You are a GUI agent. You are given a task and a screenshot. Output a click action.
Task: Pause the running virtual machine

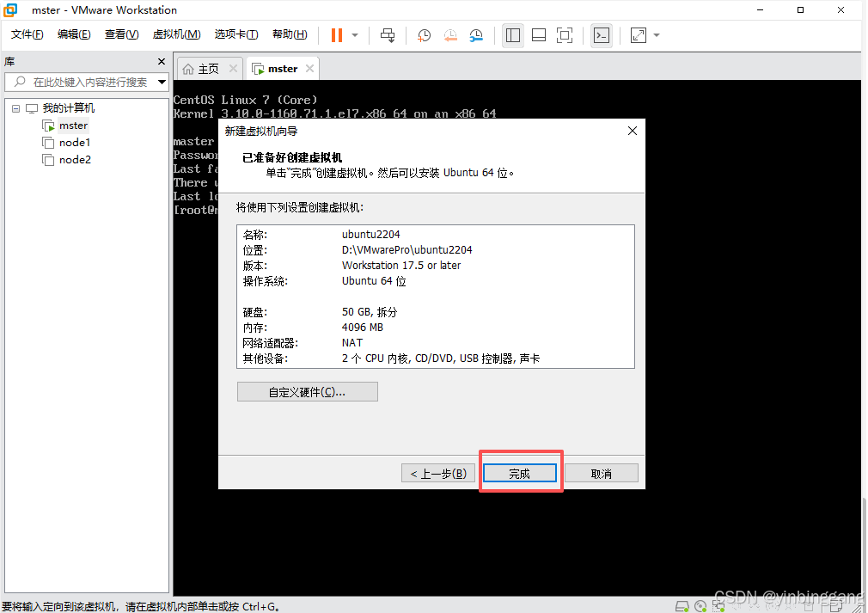(x=337, y=35)
